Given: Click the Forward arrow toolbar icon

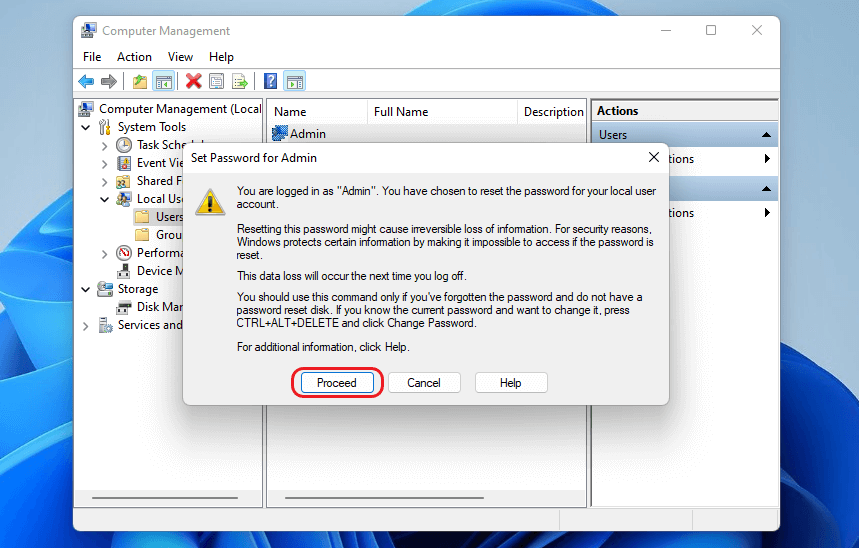Looking at the screenshot, I should coord(108,82).
